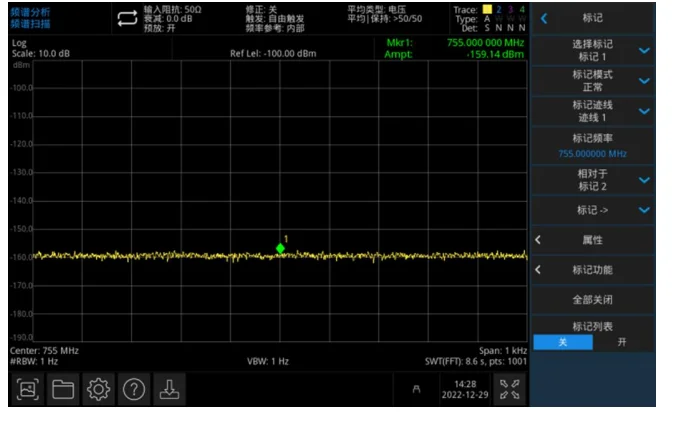677x421 pixels.
Task: Set marker list to 关 (off)
Action: point(561,342)
